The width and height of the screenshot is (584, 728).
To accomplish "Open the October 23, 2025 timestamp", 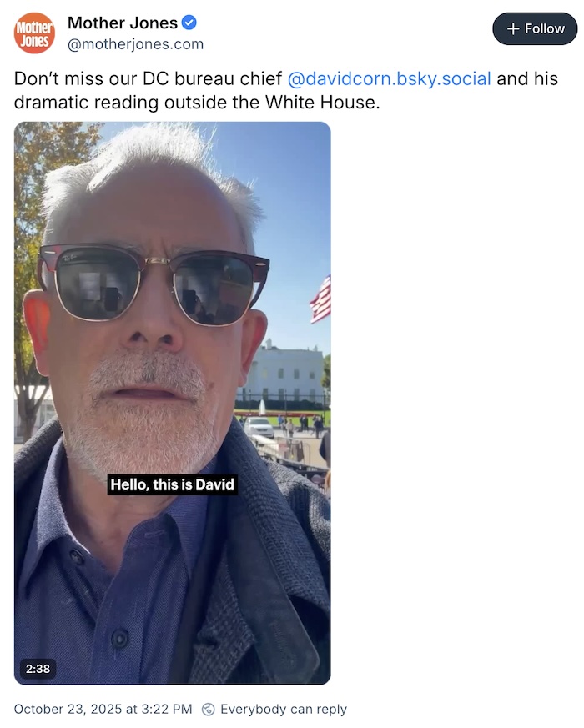I will 103,709.
